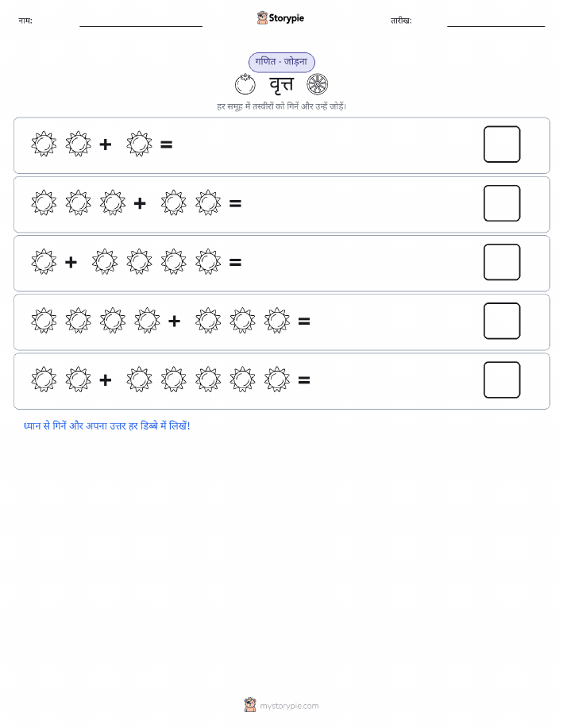The height and width of the screenshot is (728, 563).
Task: Click the tomato icon beside the title
Action: [245, 84]
